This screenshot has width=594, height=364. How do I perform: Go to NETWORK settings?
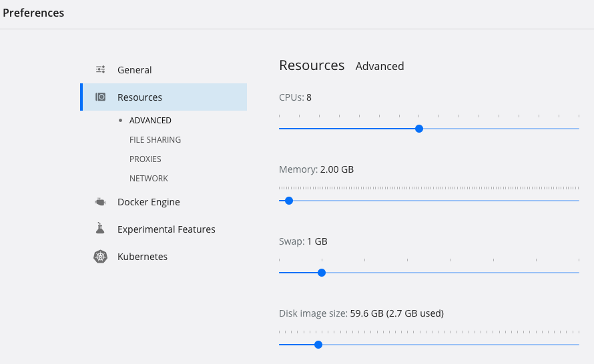pos(149,178)
